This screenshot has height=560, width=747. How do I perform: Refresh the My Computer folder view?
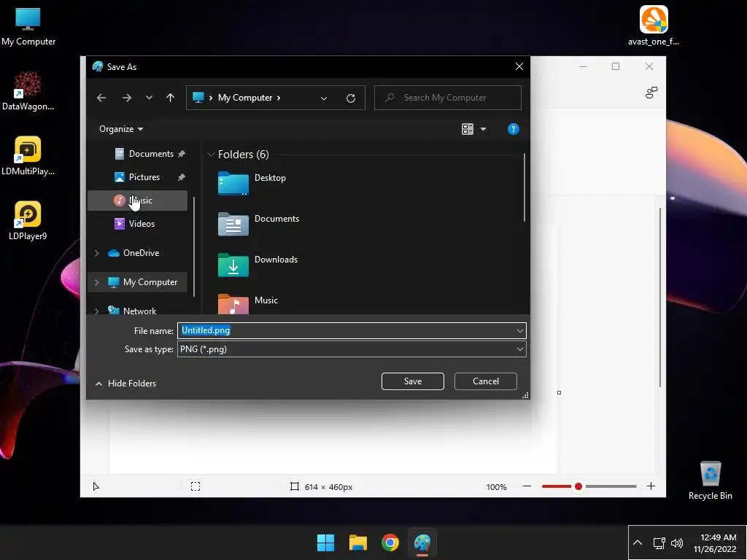click(351, 98)
